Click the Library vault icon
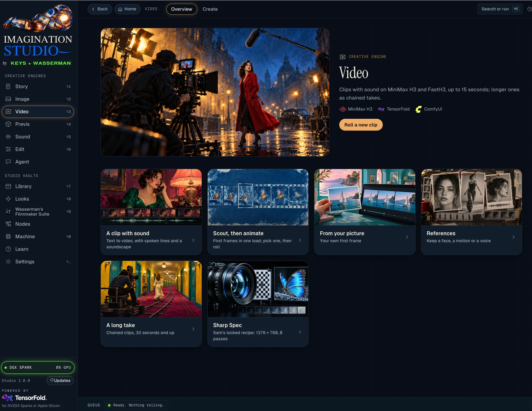 point(8,186)
